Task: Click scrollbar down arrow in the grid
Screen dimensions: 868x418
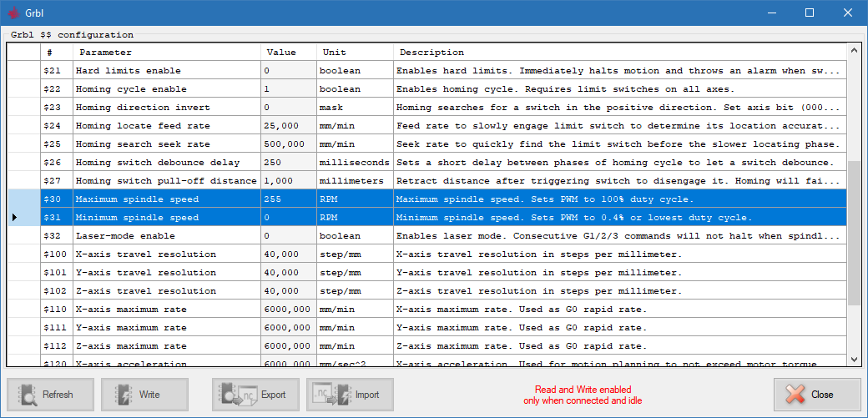Action: pos(854,359)
